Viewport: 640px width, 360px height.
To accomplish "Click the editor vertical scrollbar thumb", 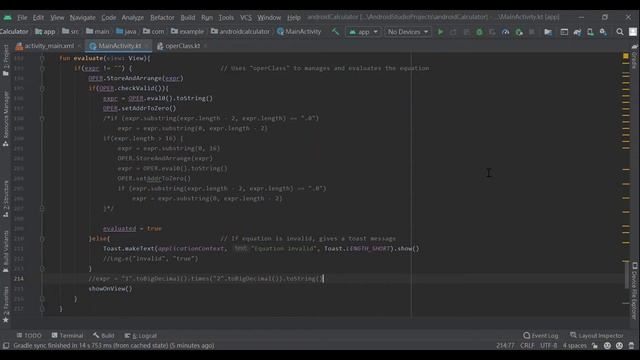I will tap(626, 275).
